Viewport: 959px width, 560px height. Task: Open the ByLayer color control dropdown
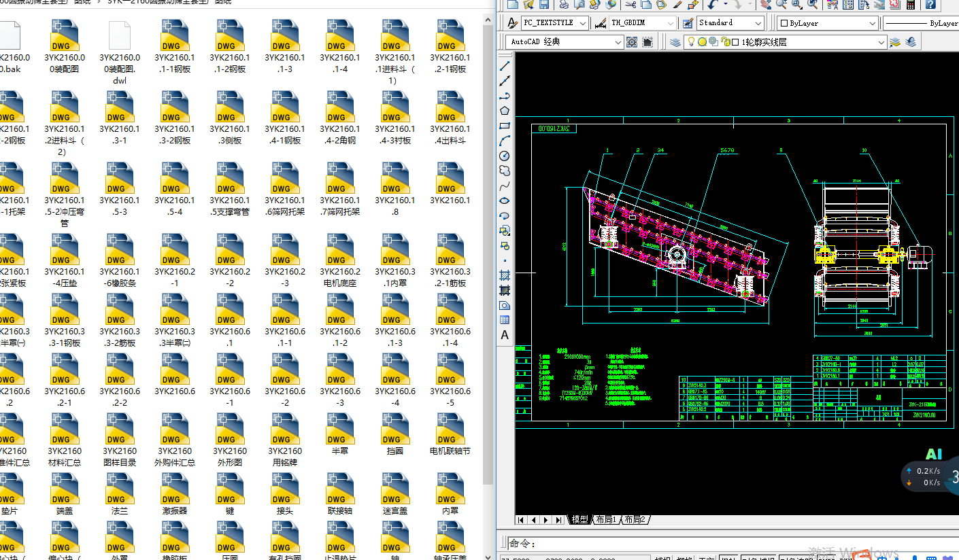point(827,23)
